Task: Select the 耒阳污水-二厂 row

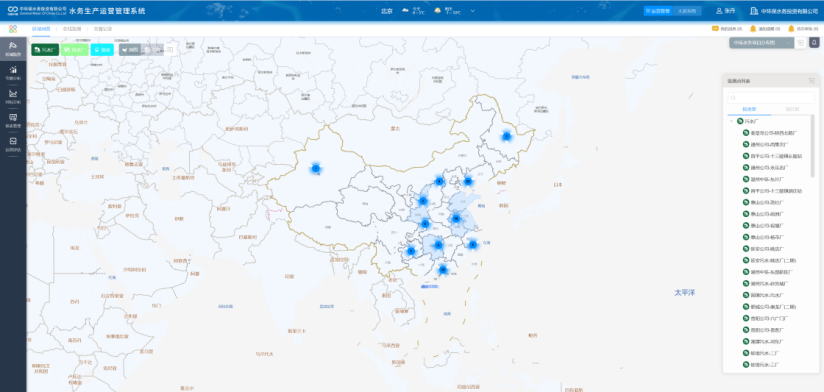Action: pos(760,353)
